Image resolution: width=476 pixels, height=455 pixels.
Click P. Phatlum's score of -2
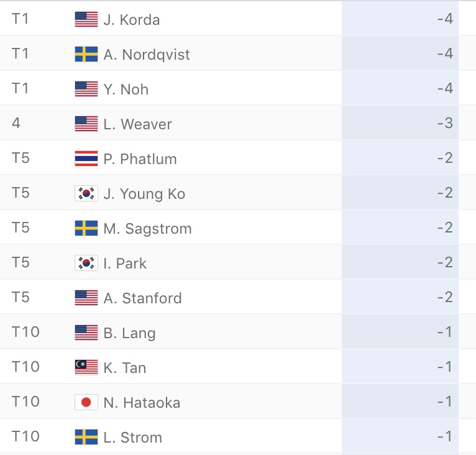445,158
